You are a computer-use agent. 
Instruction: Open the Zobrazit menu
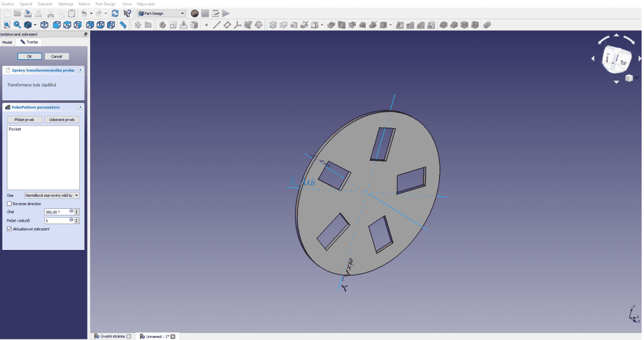[45, 4]
